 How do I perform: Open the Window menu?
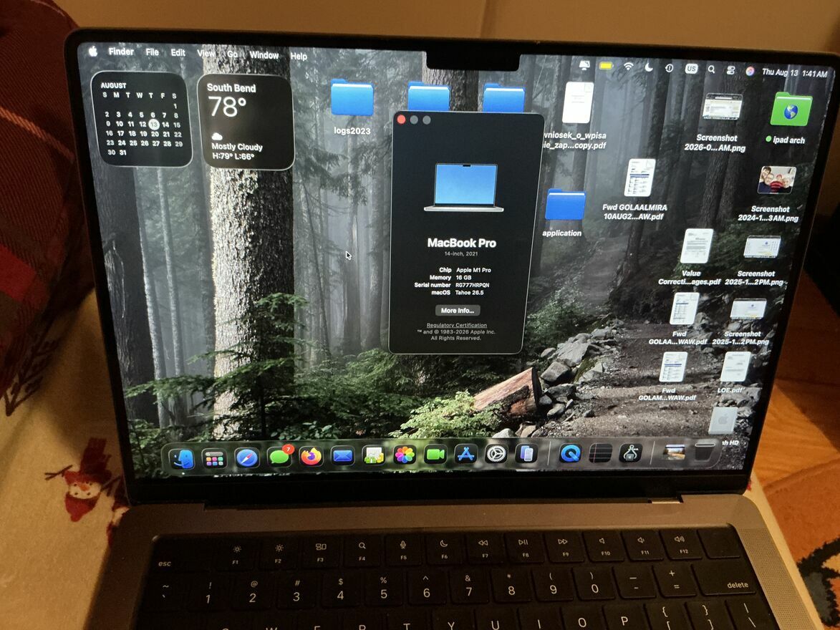264,54
